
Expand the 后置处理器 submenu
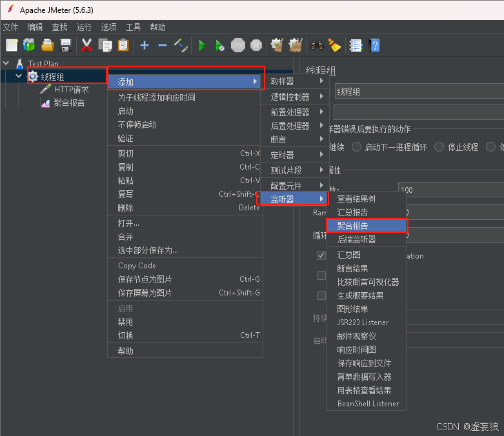coord(295,126)
